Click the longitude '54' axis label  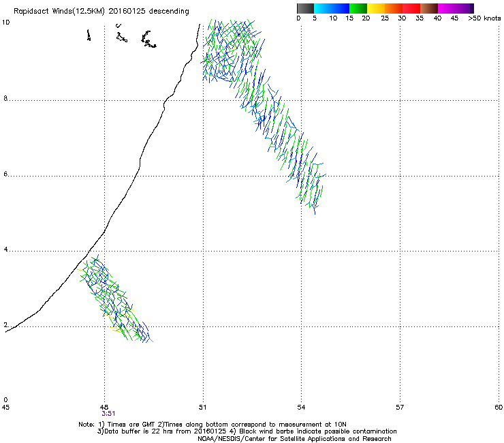pos(301,408)
